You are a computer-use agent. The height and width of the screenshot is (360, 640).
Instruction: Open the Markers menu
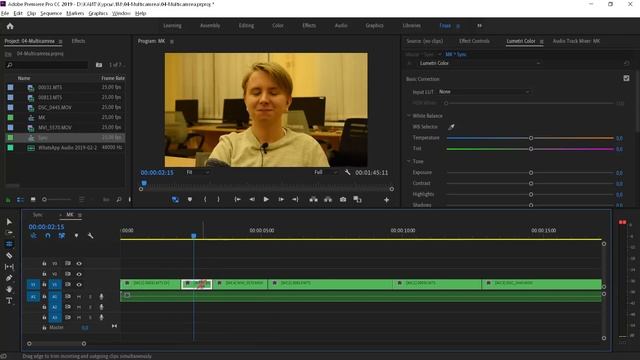click(75, 13)
